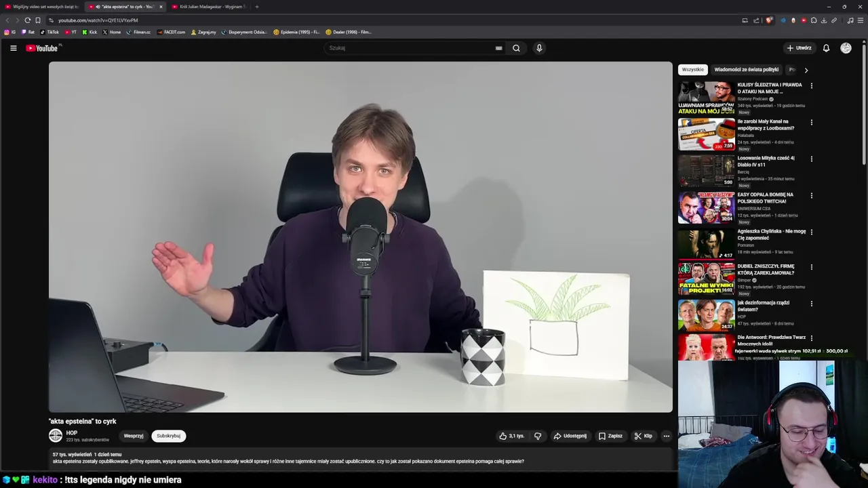Open a new browser tab
The image size is (868, 488).
point(256,7)
